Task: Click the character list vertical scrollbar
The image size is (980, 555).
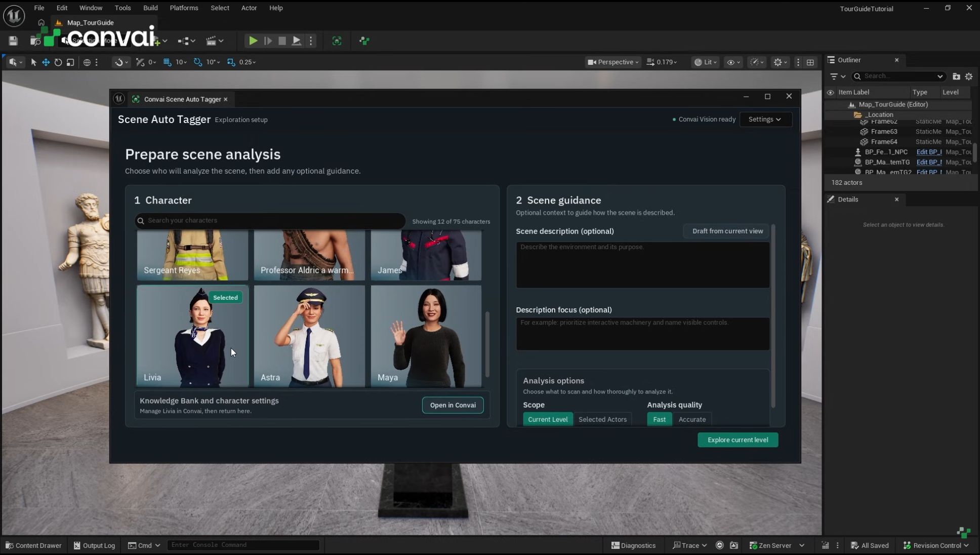Action: 487,344
